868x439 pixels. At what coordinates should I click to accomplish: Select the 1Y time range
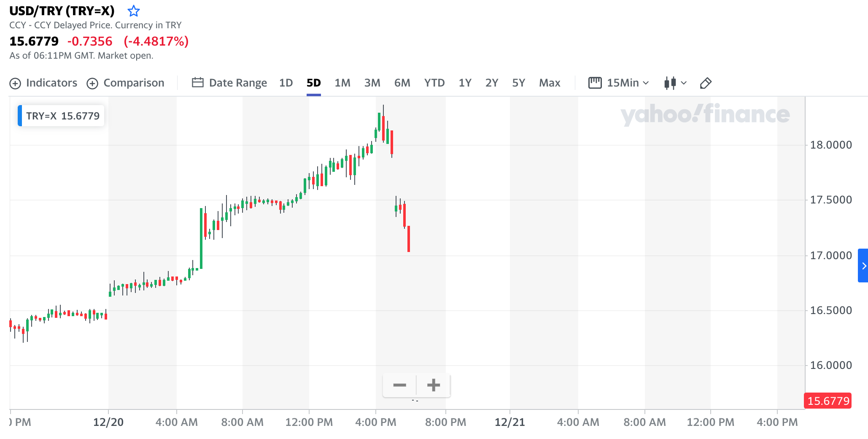pyautogui.click(x=465, y=83)
